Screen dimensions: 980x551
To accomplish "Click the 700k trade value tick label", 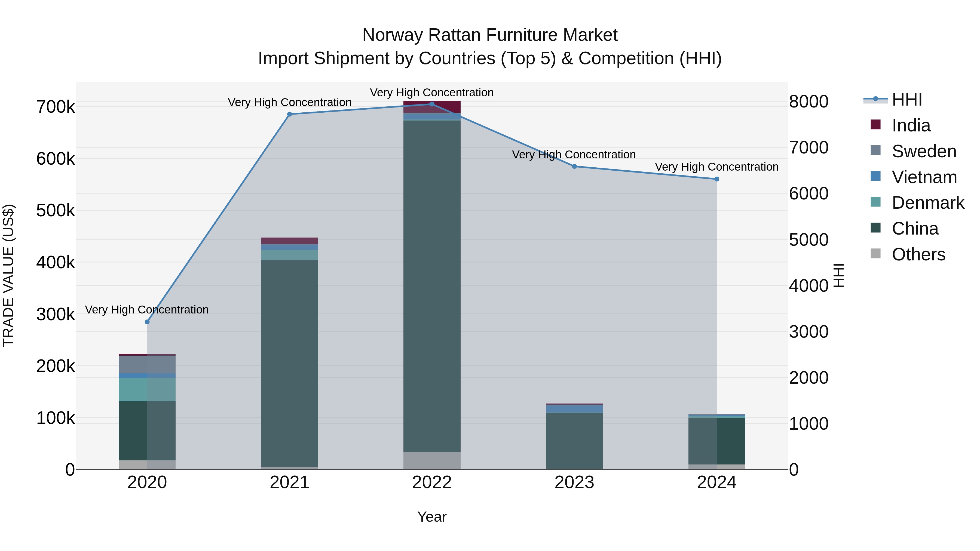I will point(56,107).
